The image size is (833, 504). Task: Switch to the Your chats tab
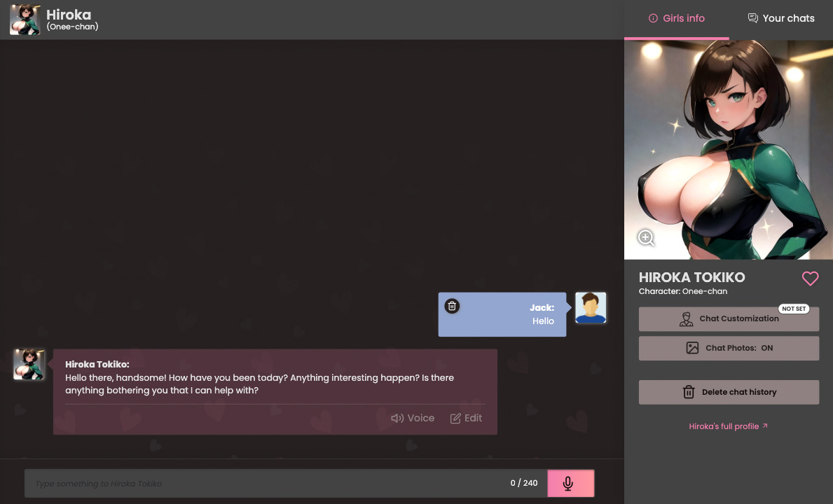[x=781, y=19]
